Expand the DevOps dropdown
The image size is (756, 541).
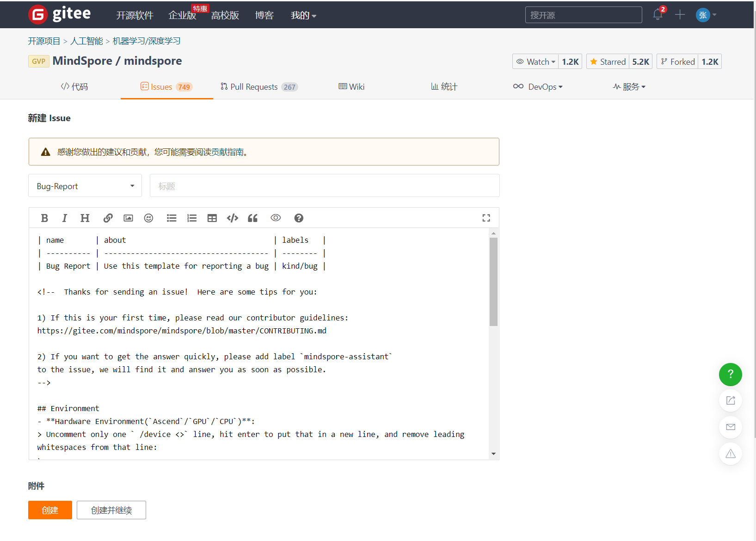pyautogui.click(x=538, y=86)
